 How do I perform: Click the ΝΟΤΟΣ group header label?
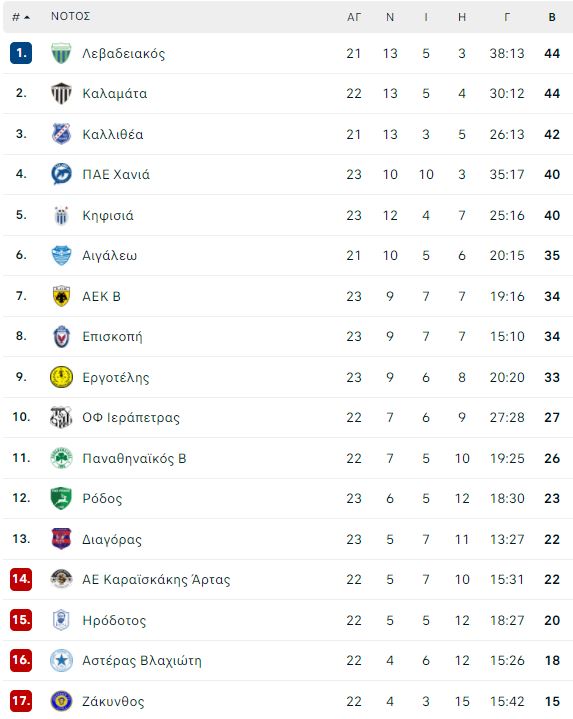click(71, 17)
